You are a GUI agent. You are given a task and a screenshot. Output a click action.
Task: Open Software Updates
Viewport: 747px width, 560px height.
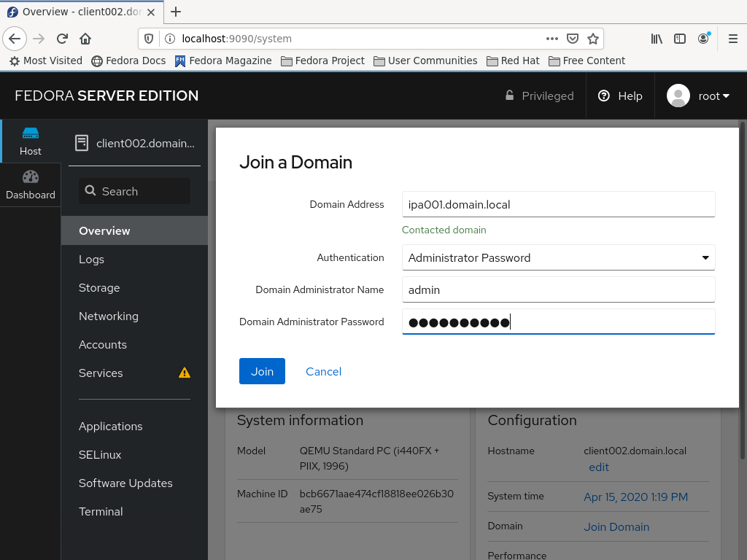(134, 483)
